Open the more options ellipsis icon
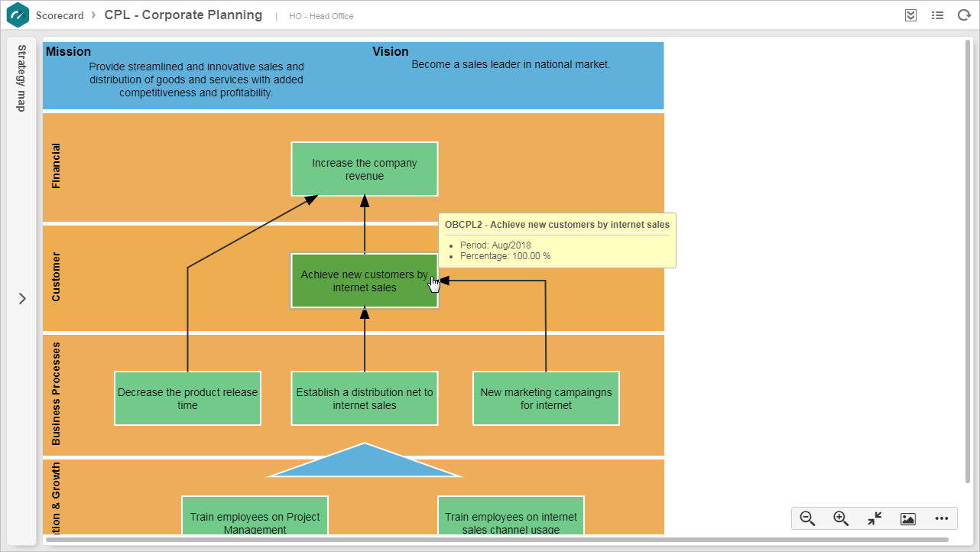The width and height of the screenshot is (980, 552). click(942, 518)
